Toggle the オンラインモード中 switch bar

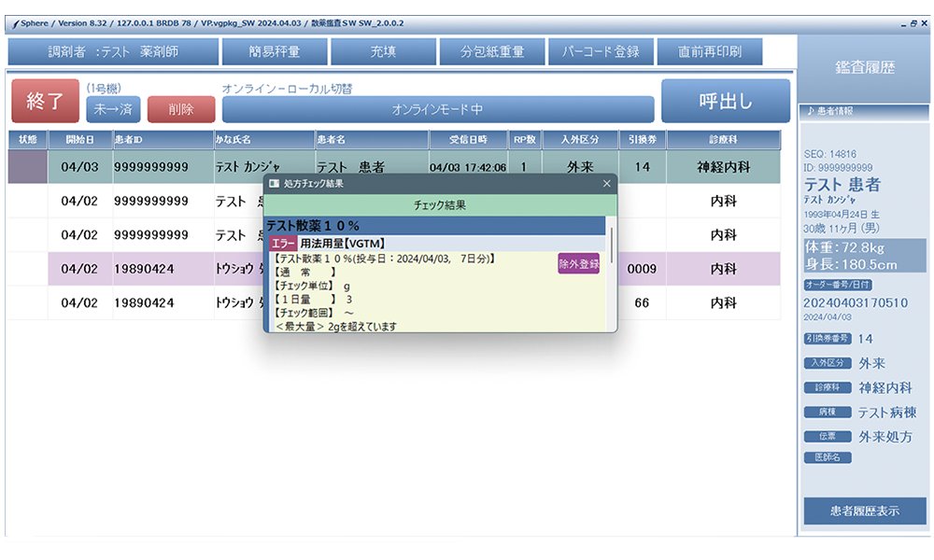438,109
